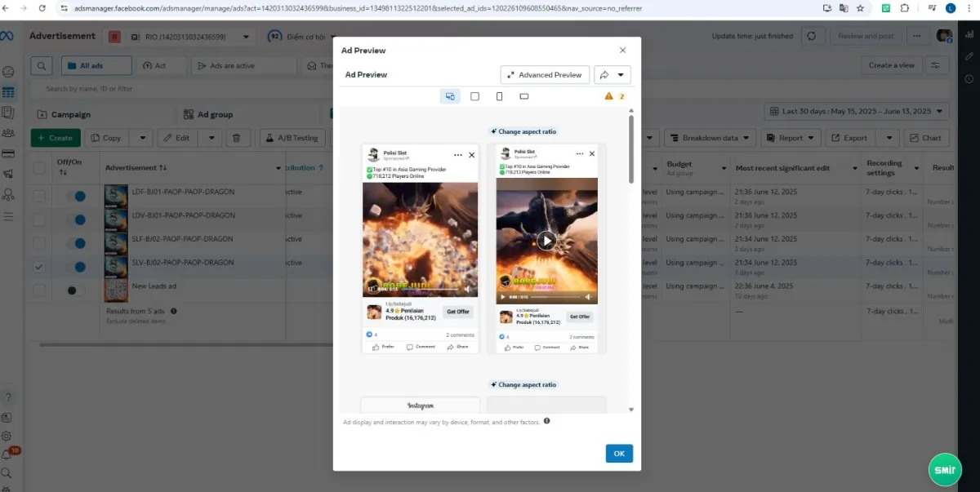This screenshot has width=980, height=492.
Task: Change aspect ratio for Instagram previews
Action: click(523, 384)
